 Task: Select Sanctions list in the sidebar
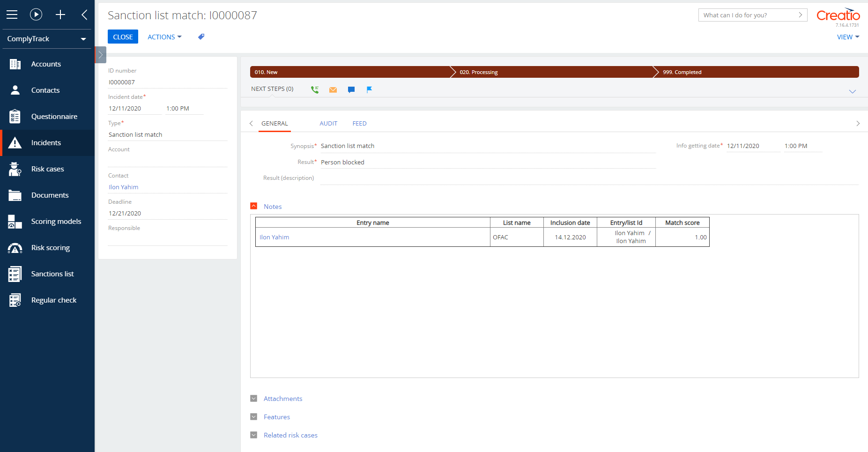52,274
